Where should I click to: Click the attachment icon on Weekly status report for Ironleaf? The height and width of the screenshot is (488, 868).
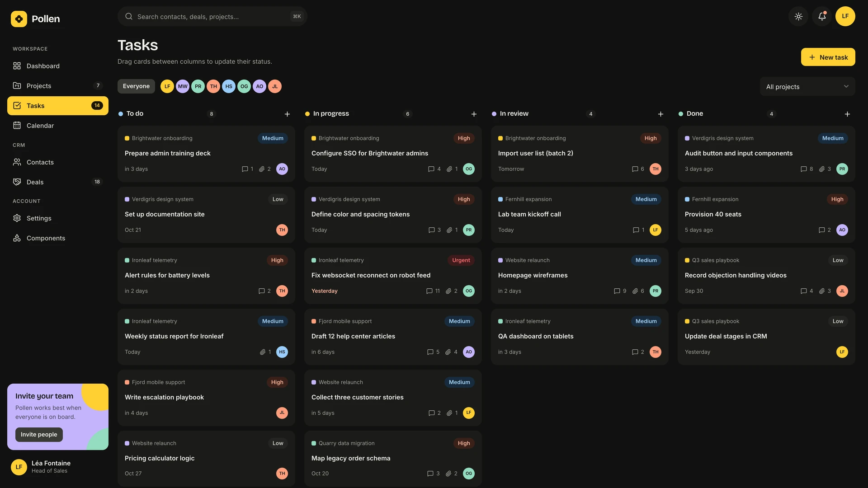click(262, 352)
